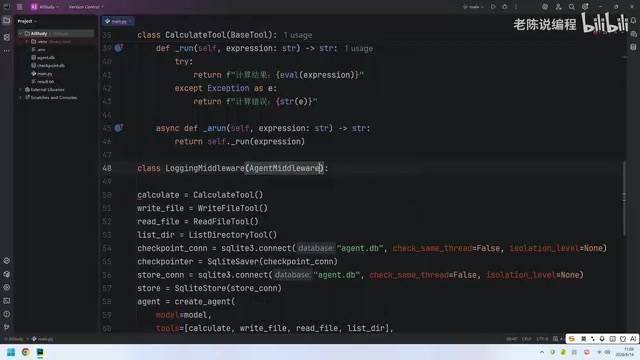Select .env file in project tree
This screenshot has height=360, width=640.
coord(39,49)
